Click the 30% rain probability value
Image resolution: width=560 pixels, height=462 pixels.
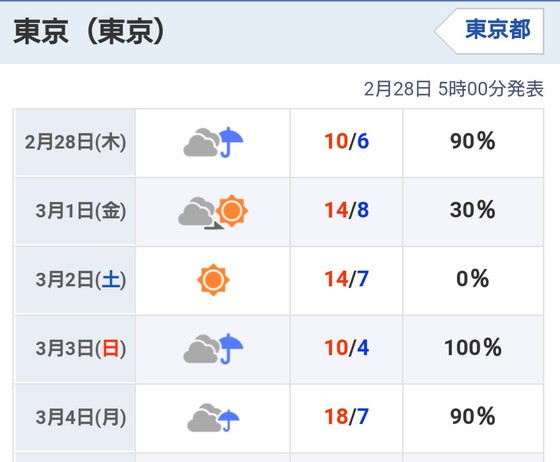(x=472, y=210)
